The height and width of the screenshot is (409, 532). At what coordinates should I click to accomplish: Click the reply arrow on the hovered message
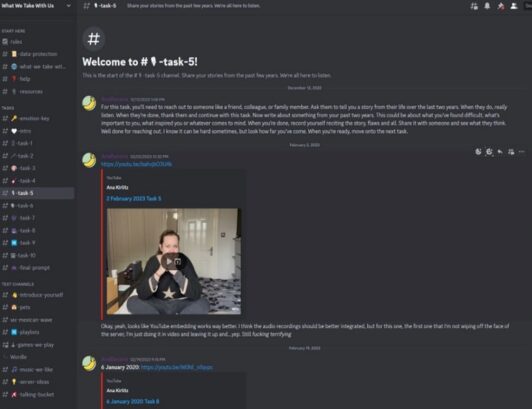coord(500,152)
